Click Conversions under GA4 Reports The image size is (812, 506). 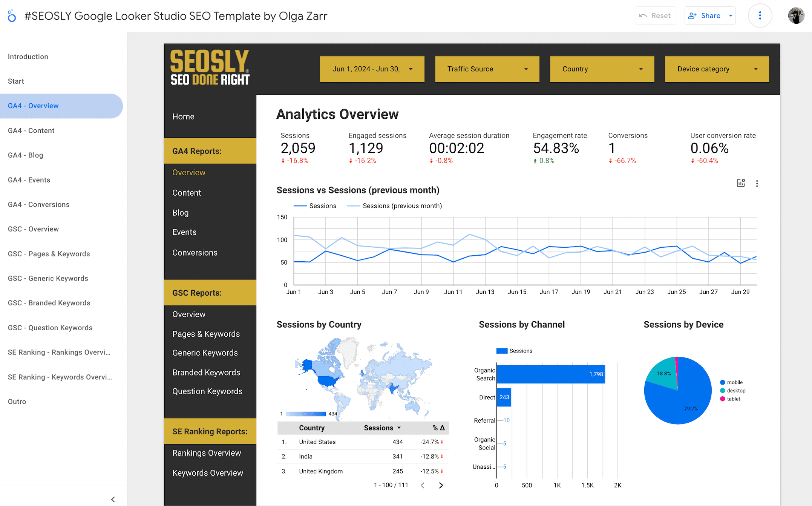point(195,253)
